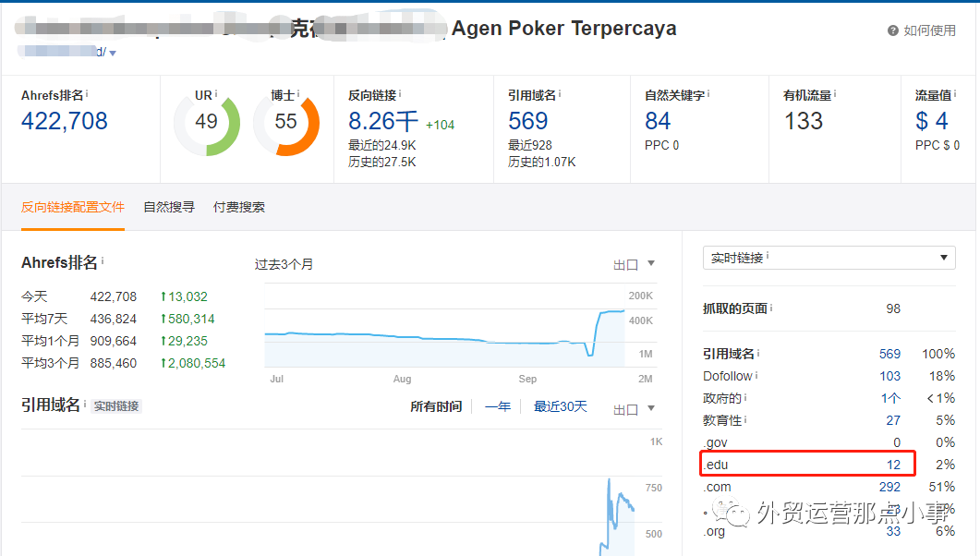Click info icon beside 引用域名 in sidebar
The width and height of the screenshot is (980, 556).
(758, 353)
